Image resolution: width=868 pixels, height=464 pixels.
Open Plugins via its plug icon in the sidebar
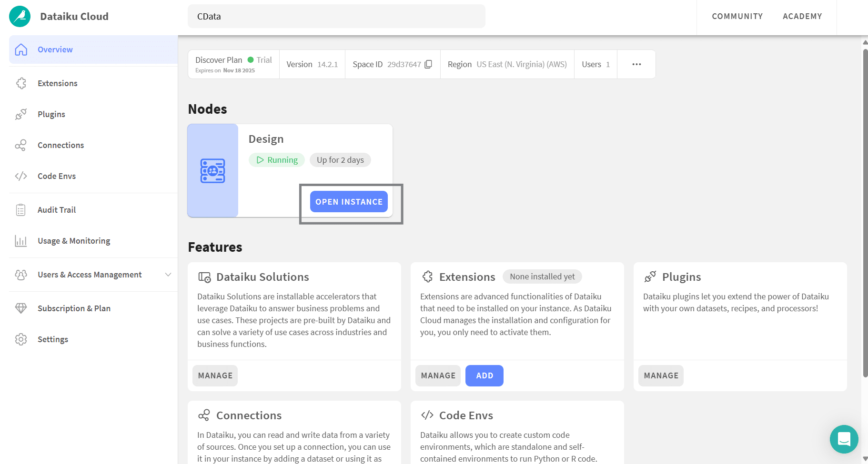coord(21,114)
